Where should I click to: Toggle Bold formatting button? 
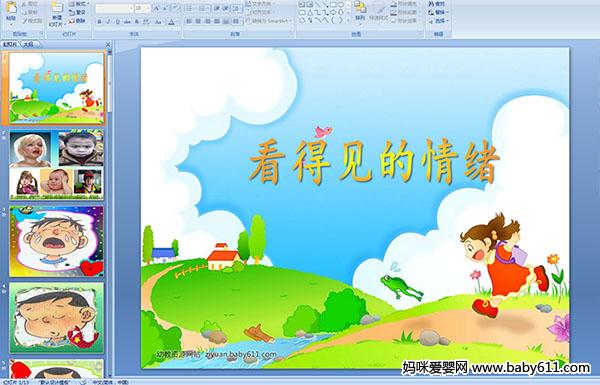(x=99, y=22)
